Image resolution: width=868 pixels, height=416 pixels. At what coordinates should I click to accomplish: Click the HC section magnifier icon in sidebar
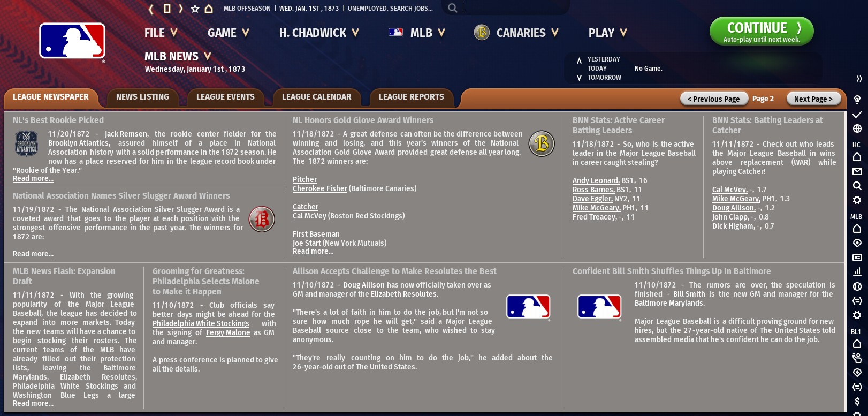(857, 186)
